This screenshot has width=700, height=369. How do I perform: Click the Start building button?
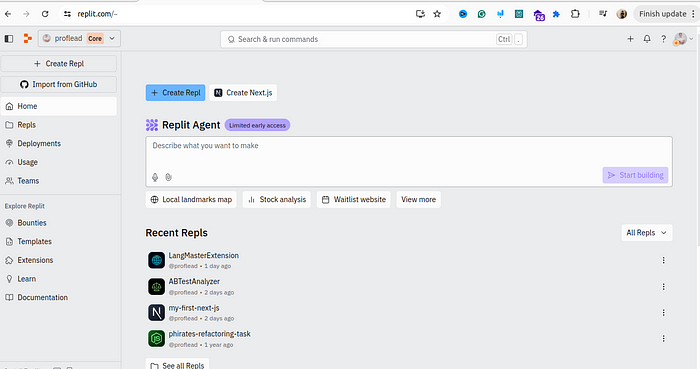coord(636,175)
